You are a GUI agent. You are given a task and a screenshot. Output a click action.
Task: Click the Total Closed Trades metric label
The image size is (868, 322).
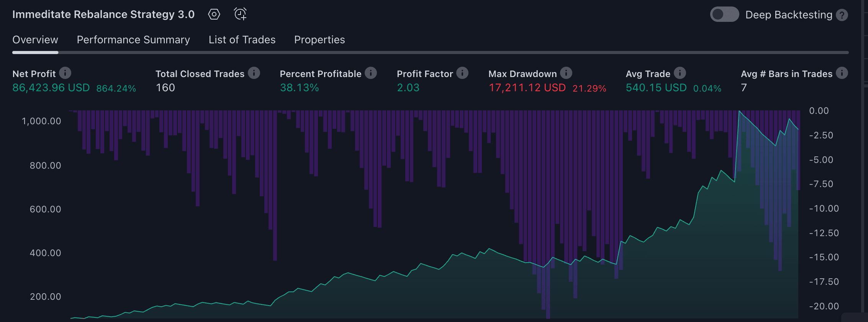pyautogui.click(x=200, y=74)
